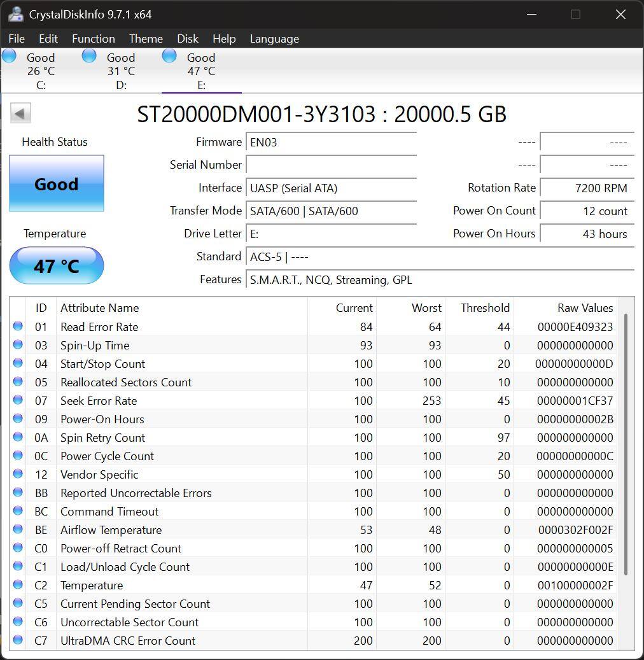Image resolution: width=644 pixels, height=660 pixels.
Task: Click the blue status light for Spin-Up Time
Action: click(x=18, y=345)
